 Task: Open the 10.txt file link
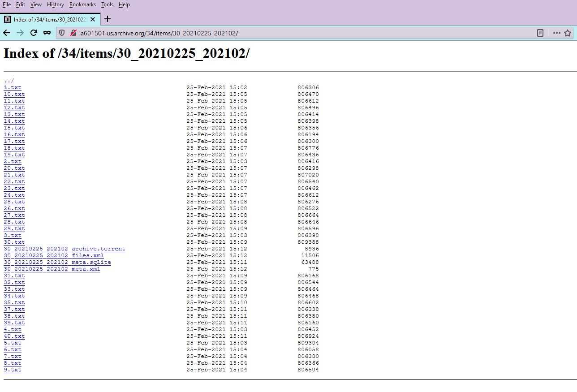click(x=14, y=94)
